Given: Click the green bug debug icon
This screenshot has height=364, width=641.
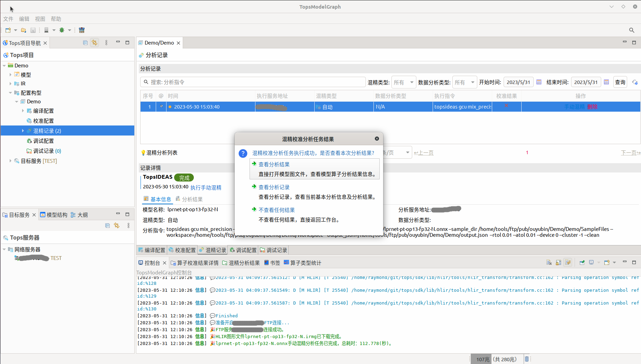Looking at the screenshot, I should 62,30.
